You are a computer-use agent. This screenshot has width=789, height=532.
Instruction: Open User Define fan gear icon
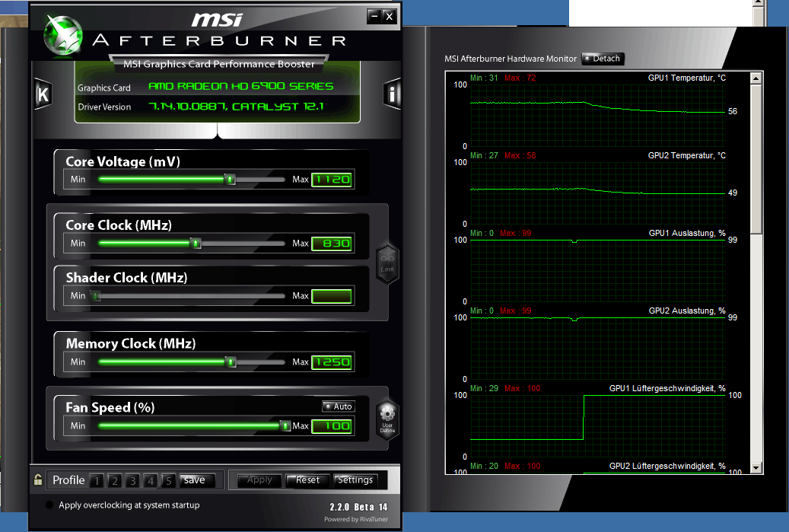point(387,419)
